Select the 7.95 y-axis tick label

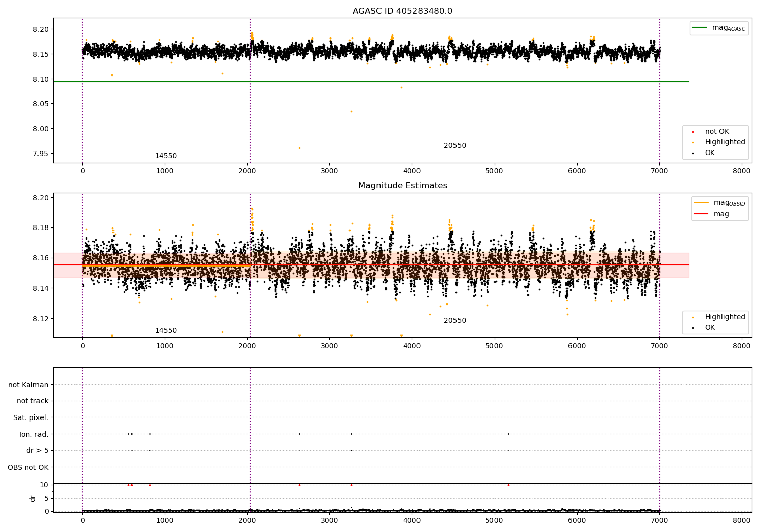coord(40,154)
